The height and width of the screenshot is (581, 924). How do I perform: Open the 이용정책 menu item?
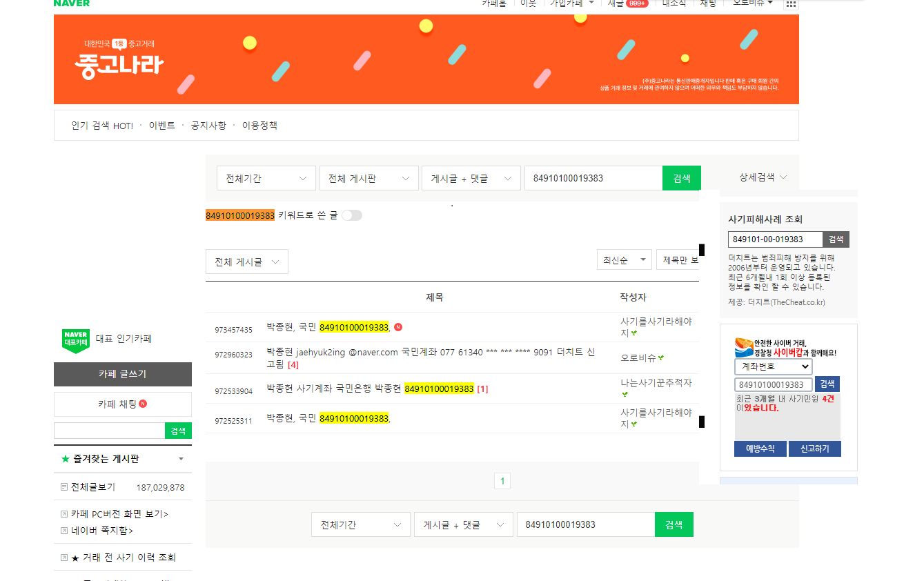point(259,126)
